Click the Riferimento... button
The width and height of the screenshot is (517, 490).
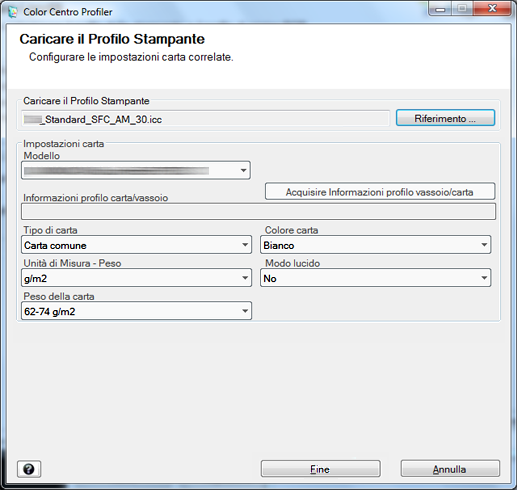click(445, 118)
